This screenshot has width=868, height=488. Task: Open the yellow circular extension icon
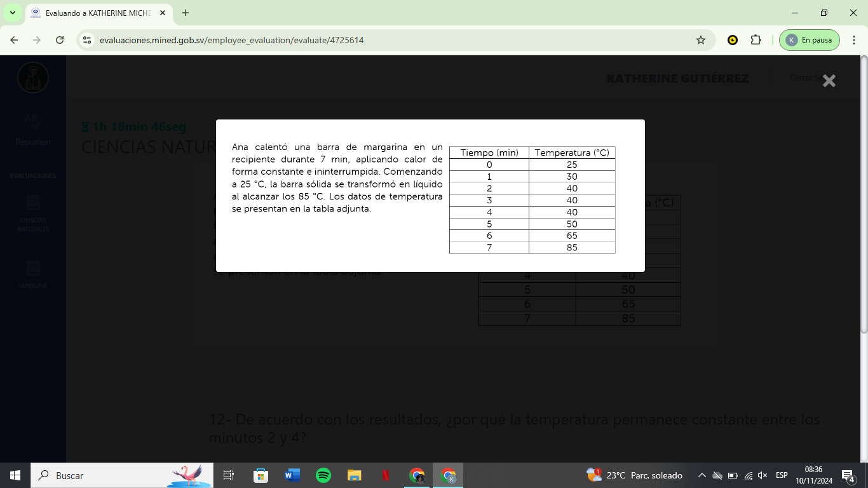pos(733,40)
